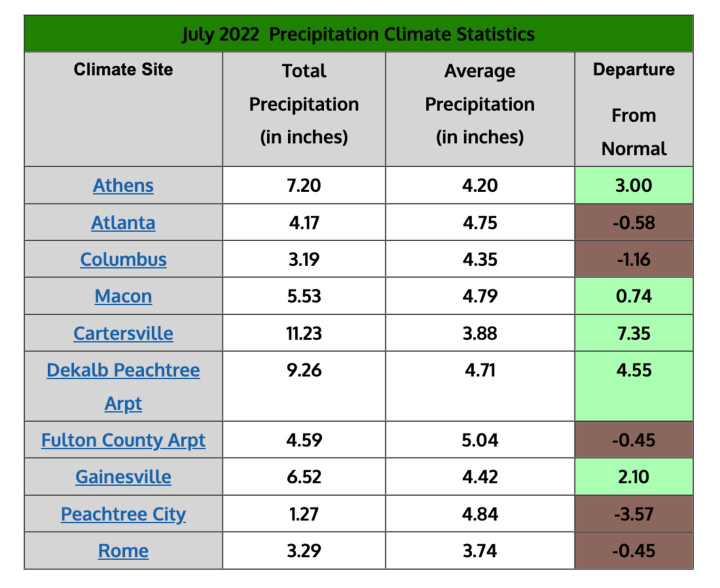This screenshot has height=588, width=720.
Task: Click the July 2022 Precipitation table title
Action: pos(358,34)
